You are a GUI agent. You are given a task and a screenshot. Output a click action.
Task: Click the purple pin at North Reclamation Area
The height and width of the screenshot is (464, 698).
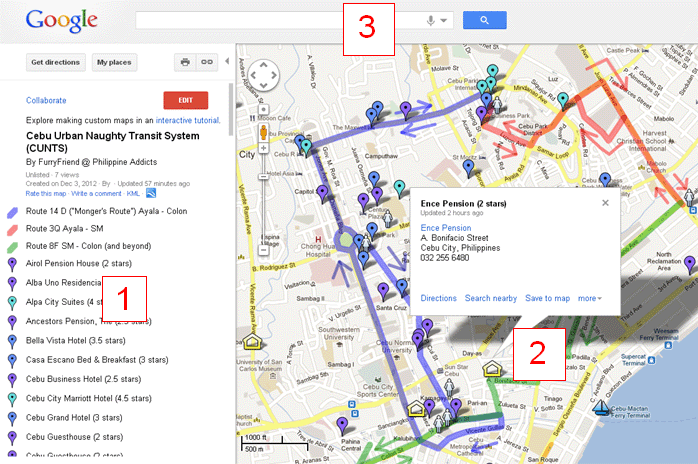tap(690, 264)
